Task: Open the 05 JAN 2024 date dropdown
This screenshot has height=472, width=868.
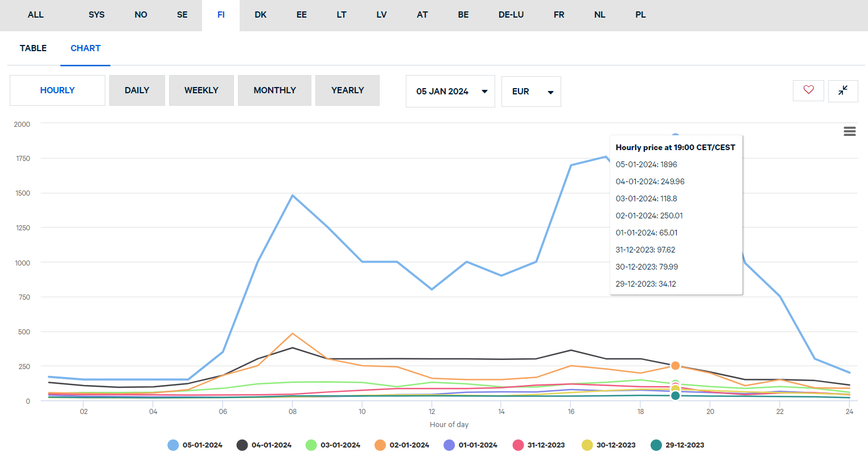Action: 450,92
